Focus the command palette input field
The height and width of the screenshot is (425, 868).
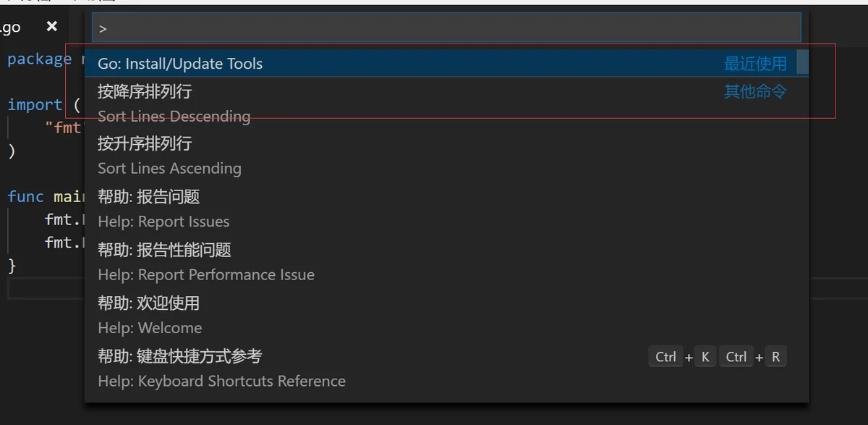point(446,28)
